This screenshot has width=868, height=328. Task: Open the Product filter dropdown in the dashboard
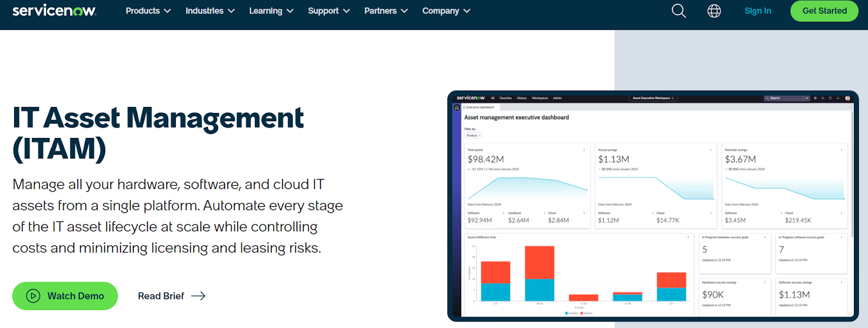[473, 135]
